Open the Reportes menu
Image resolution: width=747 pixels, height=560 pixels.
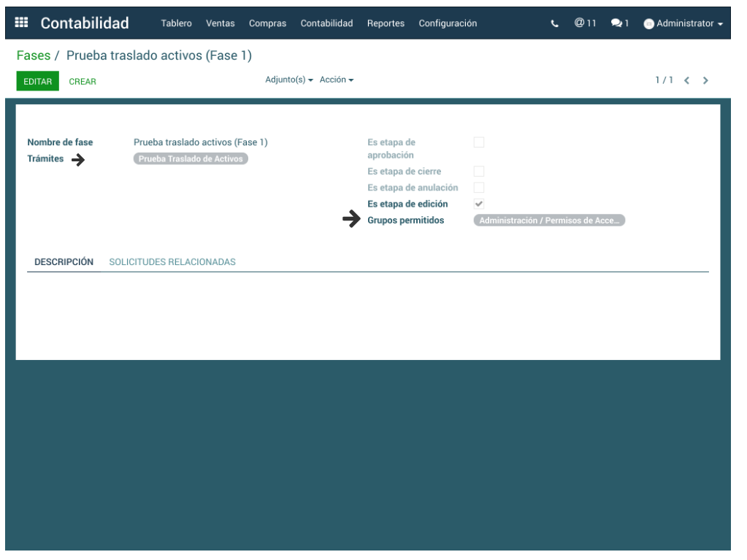(386, 23)
